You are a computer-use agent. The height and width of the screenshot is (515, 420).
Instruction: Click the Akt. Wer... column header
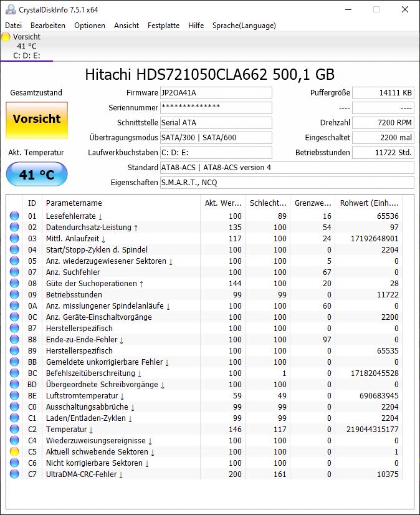coord(223,203)
